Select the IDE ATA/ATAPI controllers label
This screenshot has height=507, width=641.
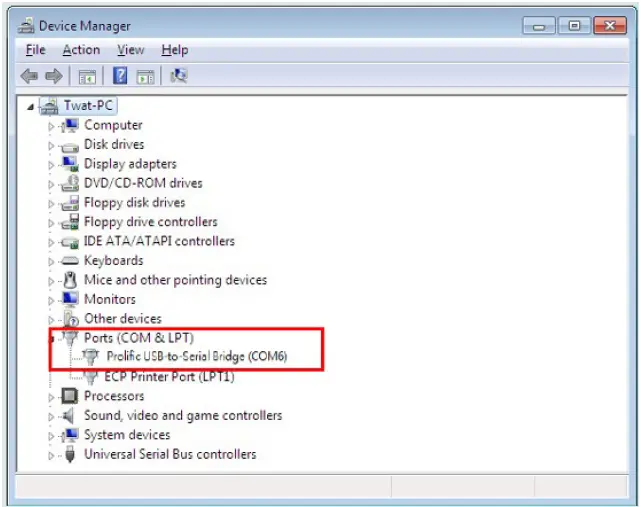pos(159,241)
